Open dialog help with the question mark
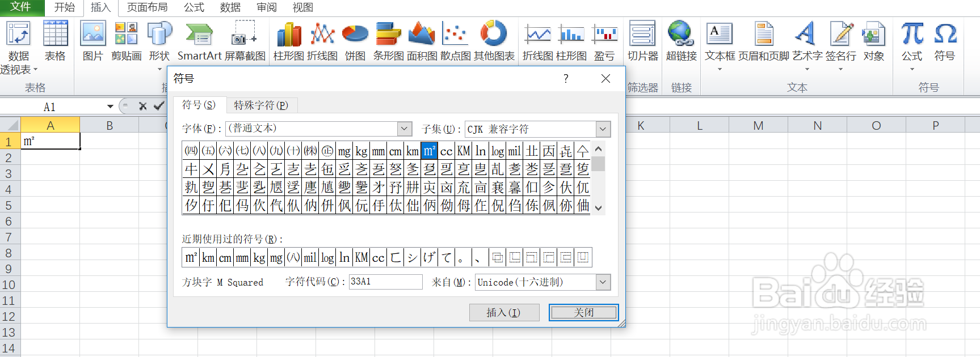Screen dimensions: 980x357 [x=566, y=79]
